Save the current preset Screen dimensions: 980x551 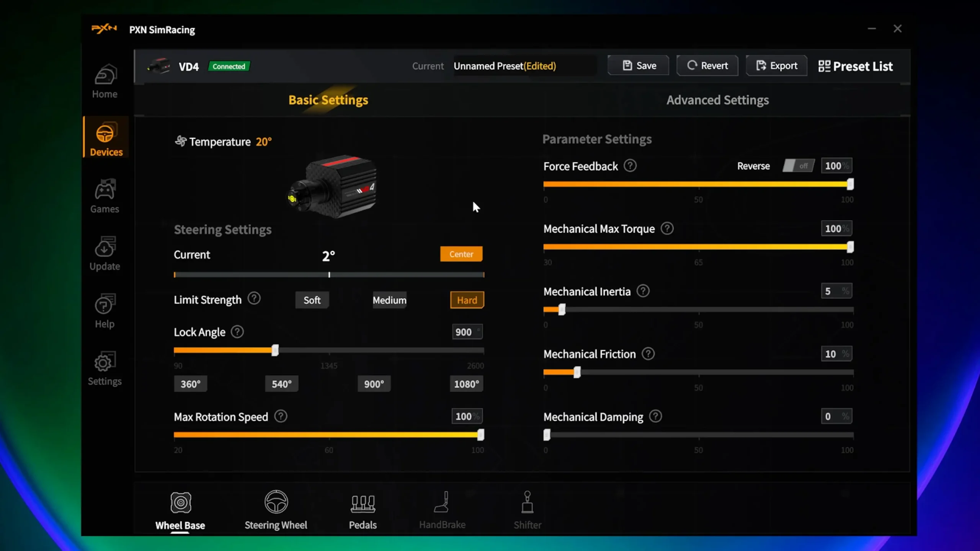638,65
